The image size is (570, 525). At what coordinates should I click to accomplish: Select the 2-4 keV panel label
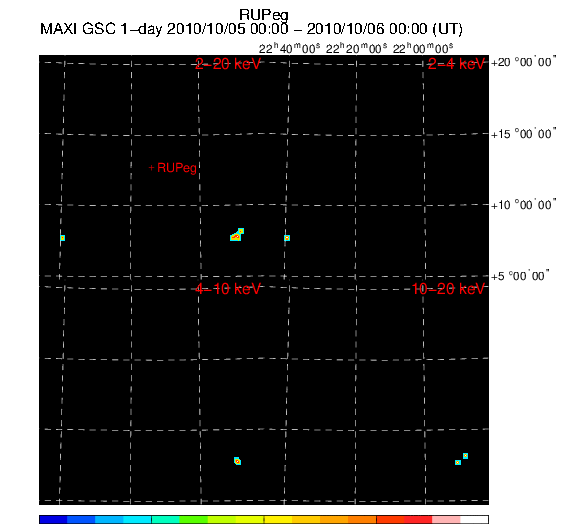click(x=457, y=64)
